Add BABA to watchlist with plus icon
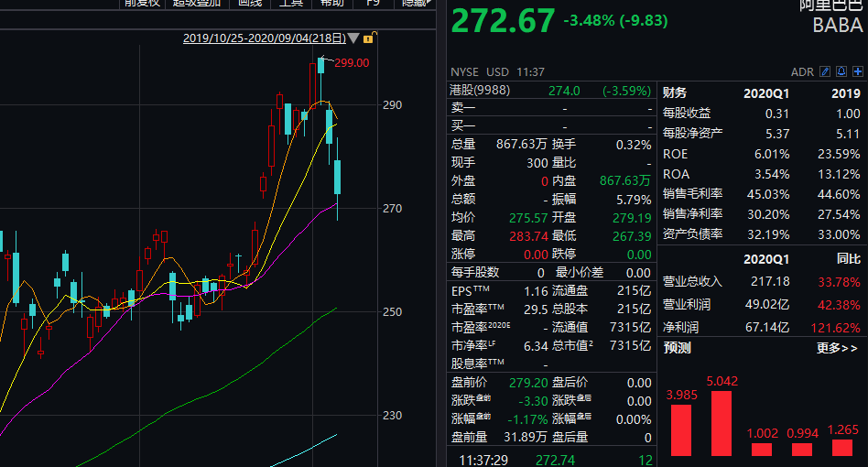The width and height of the screenshot is (868, 467). pyautogui.click(x=858, y=71)
